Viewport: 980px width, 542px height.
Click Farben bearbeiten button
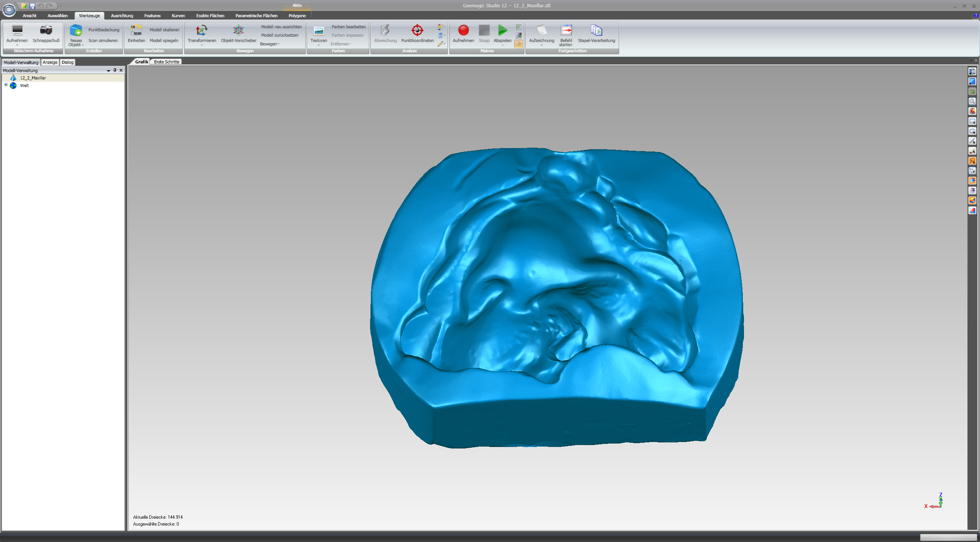pyautogui.click(x=349, y=27)
